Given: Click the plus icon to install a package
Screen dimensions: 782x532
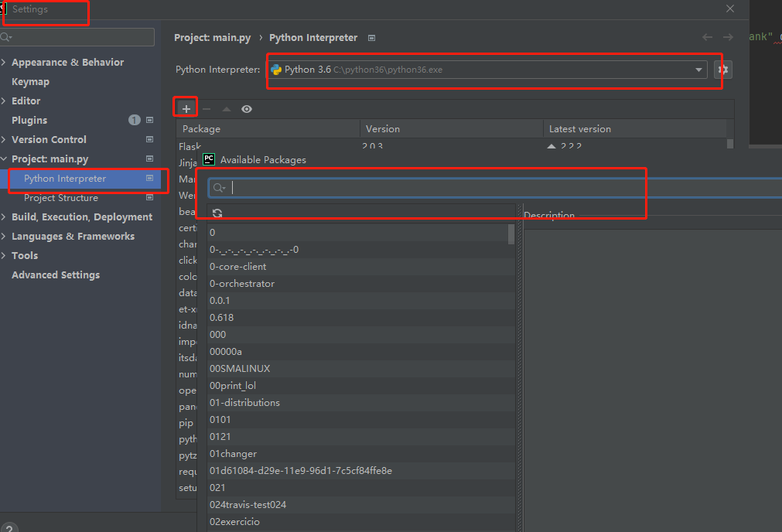Looking at the screenshot, I should (186, 109).
